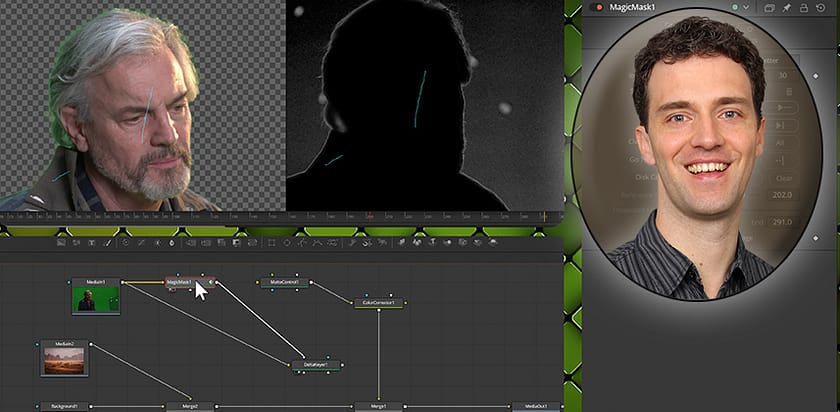Click the All button in the inspector

coord(780,143)
